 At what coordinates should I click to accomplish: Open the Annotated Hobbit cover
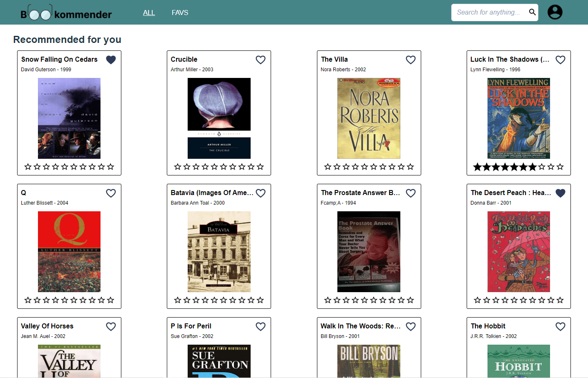519,361
